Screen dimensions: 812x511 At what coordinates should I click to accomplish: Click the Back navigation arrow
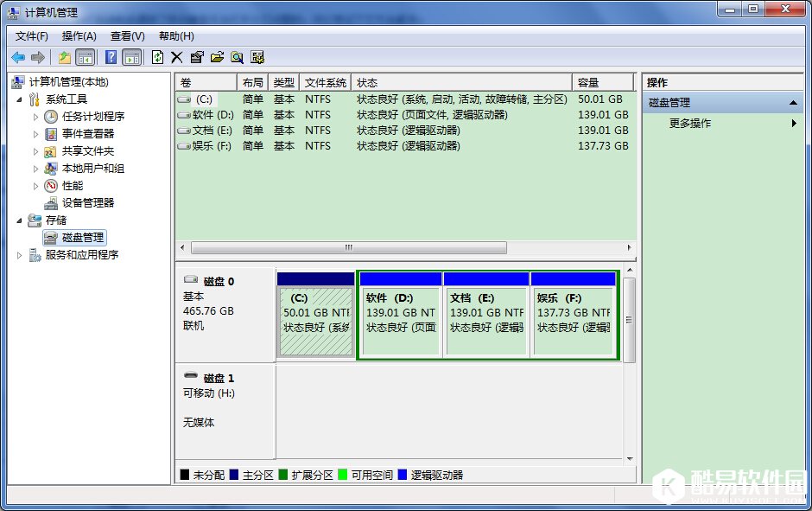pyautogui.click(x=19, y=56)
